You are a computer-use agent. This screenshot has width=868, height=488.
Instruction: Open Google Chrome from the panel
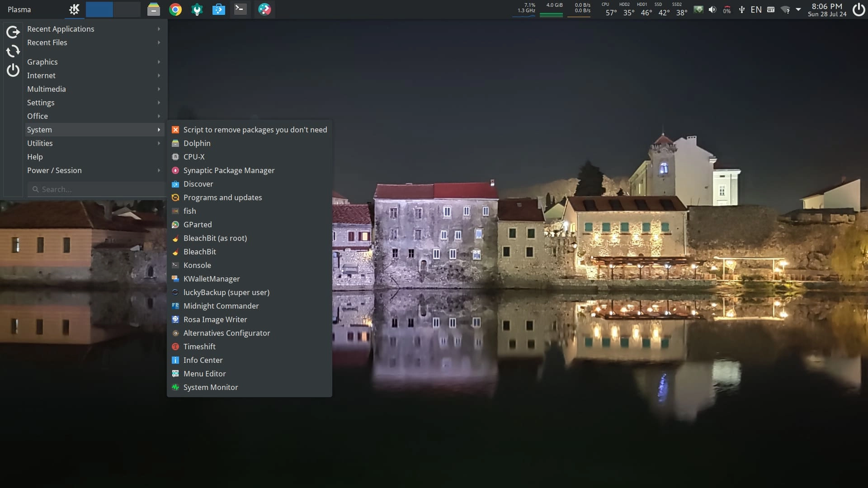[x=175, y=9]
